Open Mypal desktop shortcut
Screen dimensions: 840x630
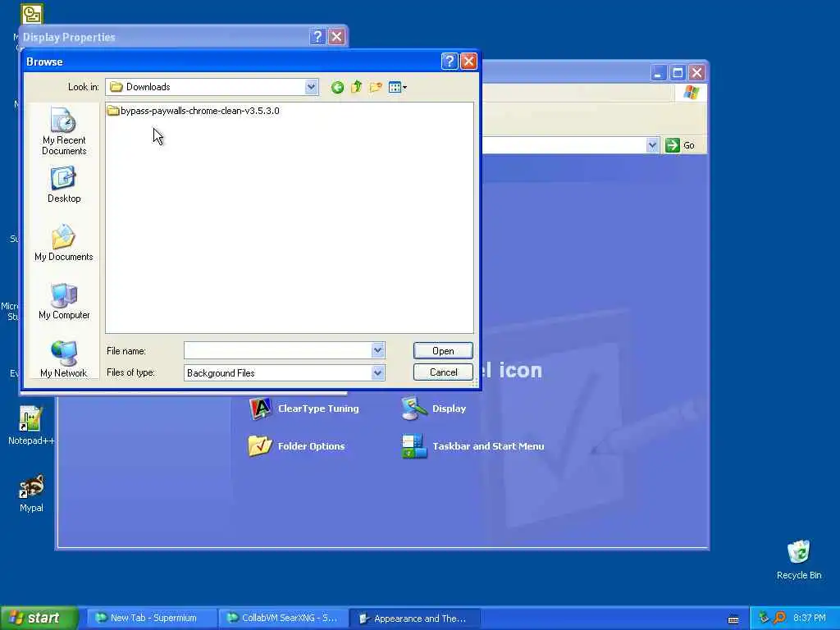(31, 493)
